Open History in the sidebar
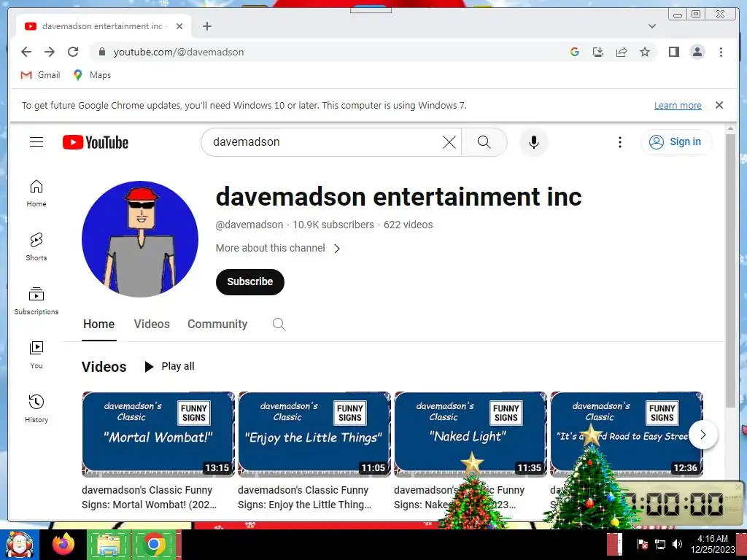 [36, 408]
